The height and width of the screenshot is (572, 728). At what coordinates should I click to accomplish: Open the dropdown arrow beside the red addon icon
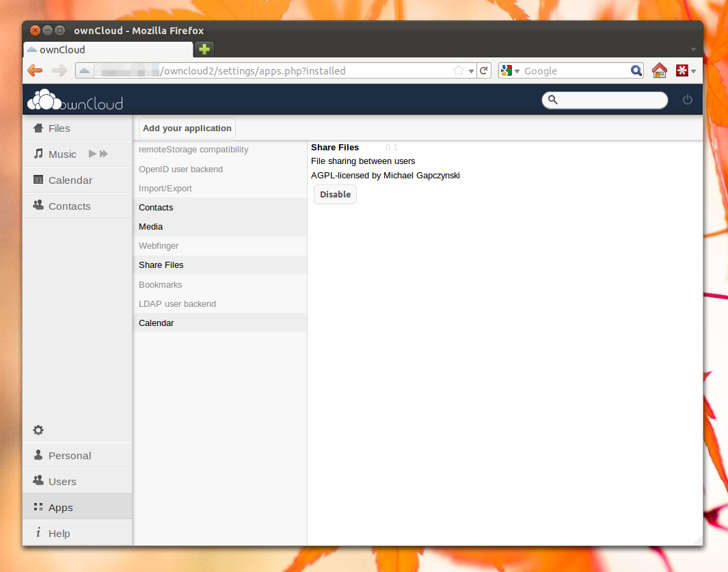693,72
